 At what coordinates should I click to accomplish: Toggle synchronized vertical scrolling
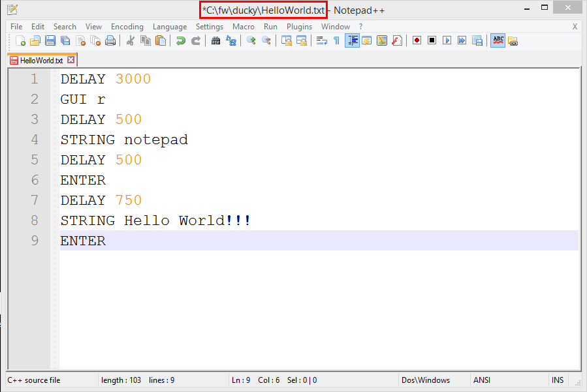287,40
